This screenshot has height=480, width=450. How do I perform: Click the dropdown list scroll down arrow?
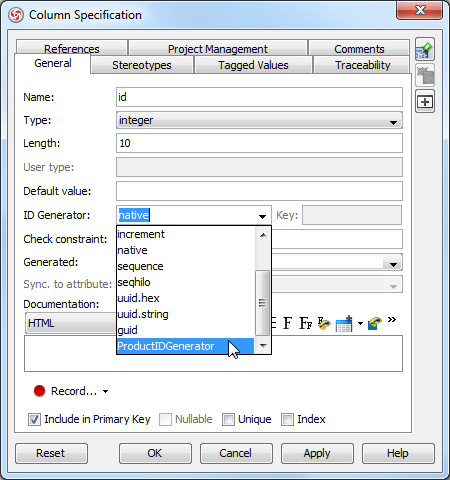coord(263,346)
